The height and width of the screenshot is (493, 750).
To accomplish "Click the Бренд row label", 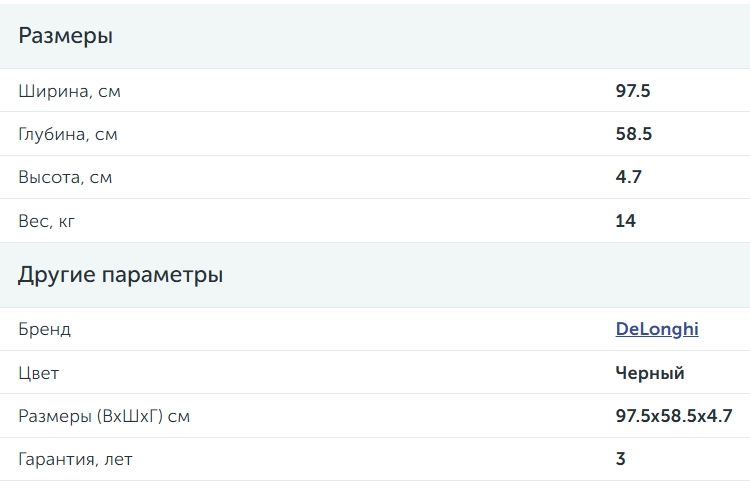I will (44, 329).
